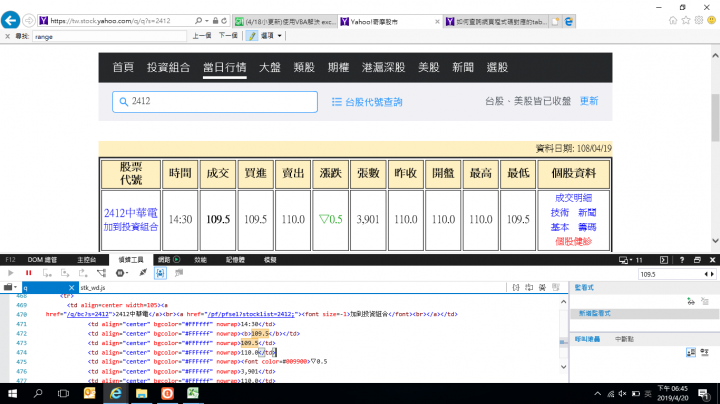Switch to the VBA excel browser tab
720x404 pixels.
(285, 22)
